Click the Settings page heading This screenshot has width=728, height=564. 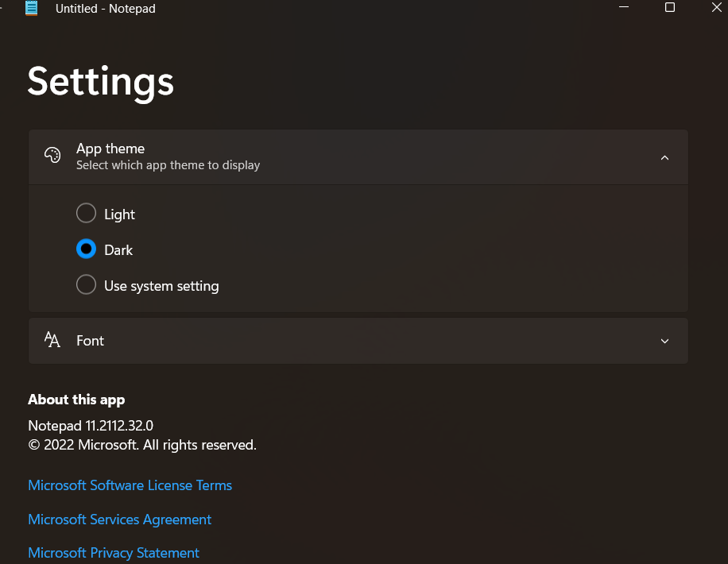point(100,82)
